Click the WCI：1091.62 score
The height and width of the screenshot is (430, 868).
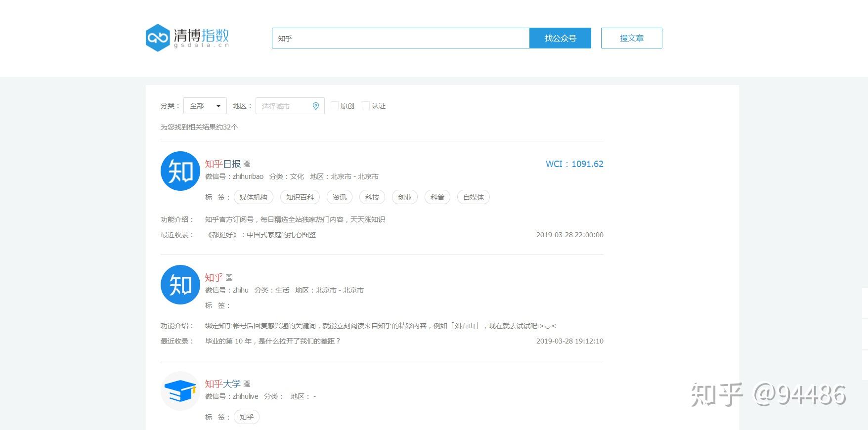[x=574, y=164]
